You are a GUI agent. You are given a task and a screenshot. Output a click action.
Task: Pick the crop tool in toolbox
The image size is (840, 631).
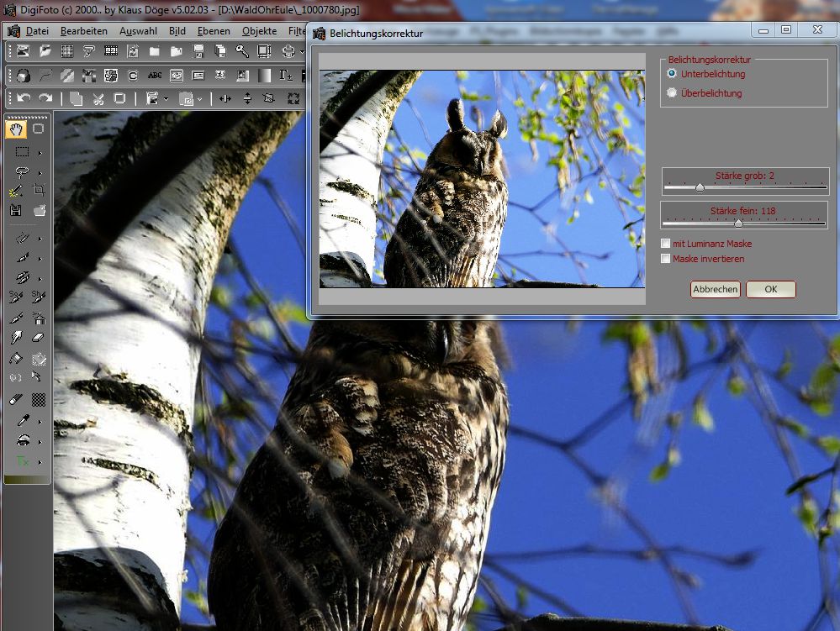point(38,191)
